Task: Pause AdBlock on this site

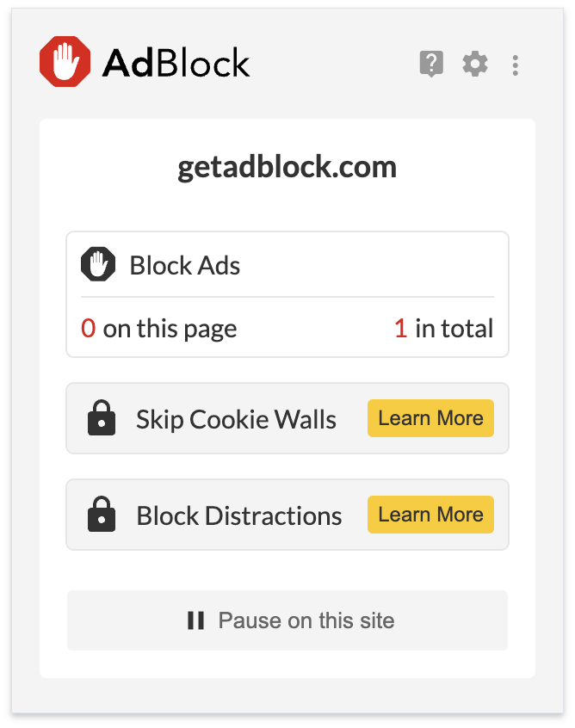Action: 287,620
